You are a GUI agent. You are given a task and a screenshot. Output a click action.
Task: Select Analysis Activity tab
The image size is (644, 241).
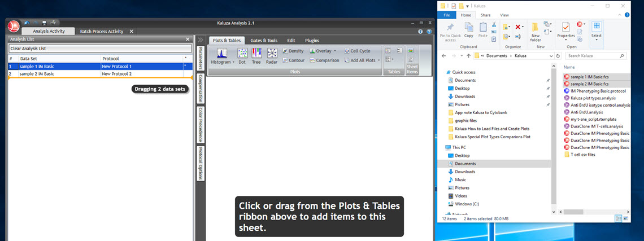pos(48,31)
